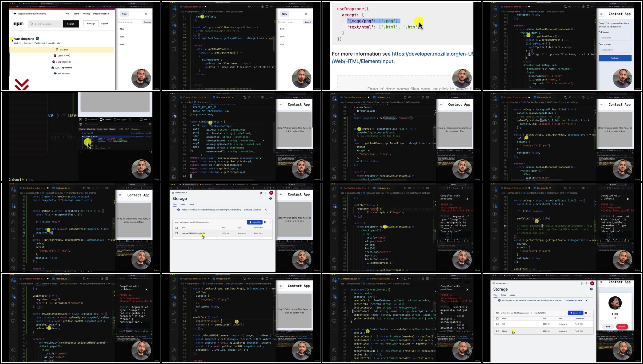Click the Sign Up button on npm
The image size is (643, 364).
pyautogui.click(x=91, y=24)
